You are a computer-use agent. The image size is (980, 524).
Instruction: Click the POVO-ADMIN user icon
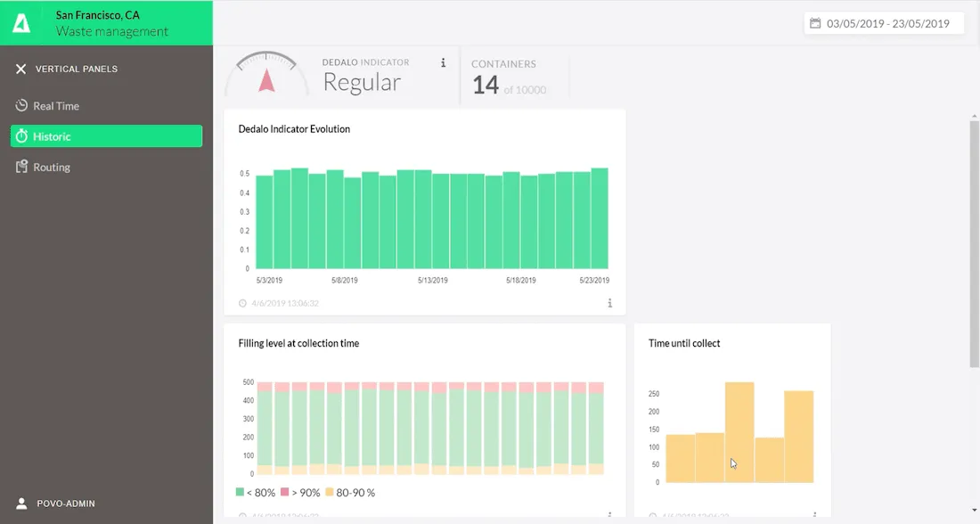tap(20, 503)
